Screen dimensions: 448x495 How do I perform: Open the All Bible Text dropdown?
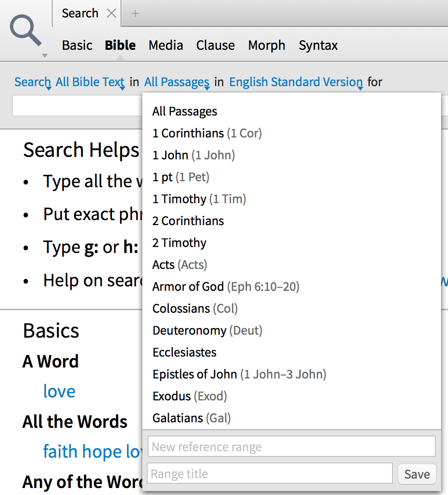pos(90,82)
